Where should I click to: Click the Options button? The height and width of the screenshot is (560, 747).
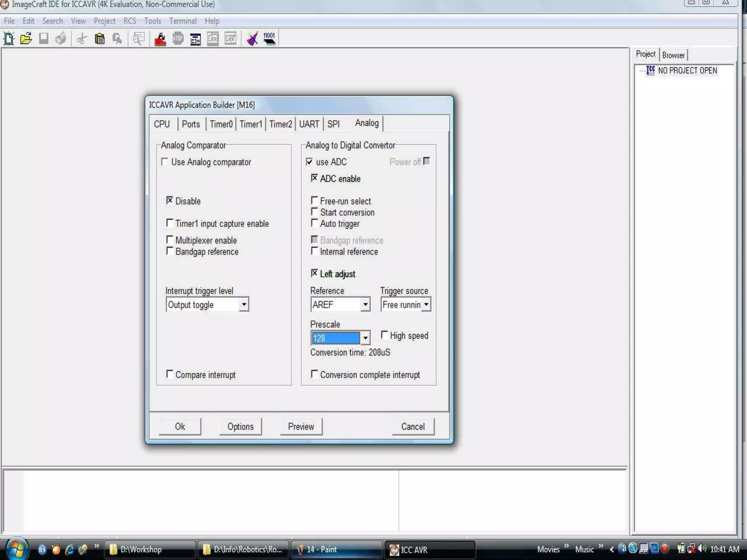point(240,427)
